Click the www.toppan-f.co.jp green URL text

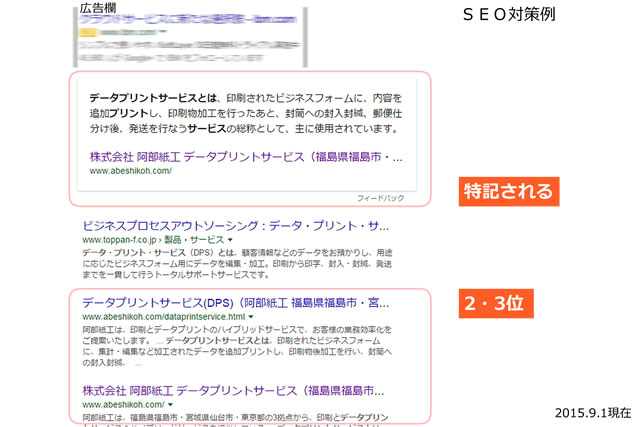click(x=119, y=240)
